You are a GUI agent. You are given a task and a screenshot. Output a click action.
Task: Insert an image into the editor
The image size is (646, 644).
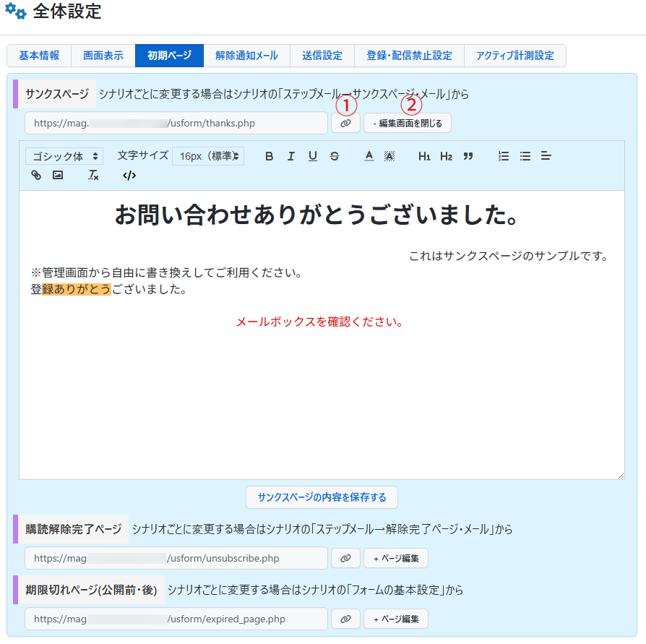coord(58,175)
